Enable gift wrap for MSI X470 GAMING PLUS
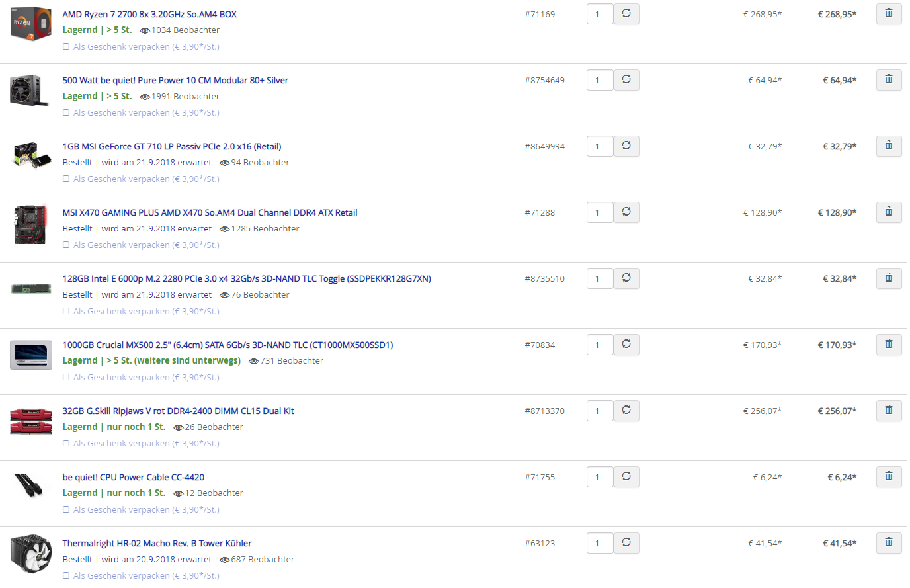This screenshot has height=588, width=910. pyautogui.click(x=66, y=245)
